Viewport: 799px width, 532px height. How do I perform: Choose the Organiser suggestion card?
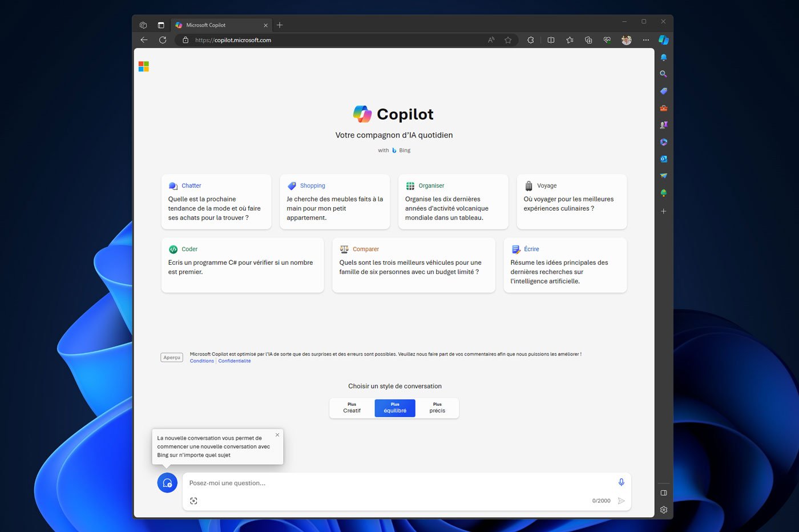point(453,202)
